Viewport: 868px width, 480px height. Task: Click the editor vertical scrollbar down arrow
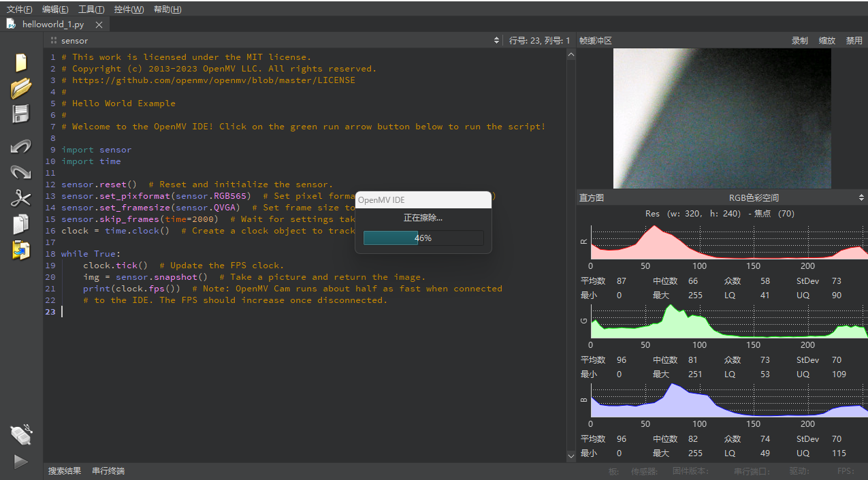571,456
